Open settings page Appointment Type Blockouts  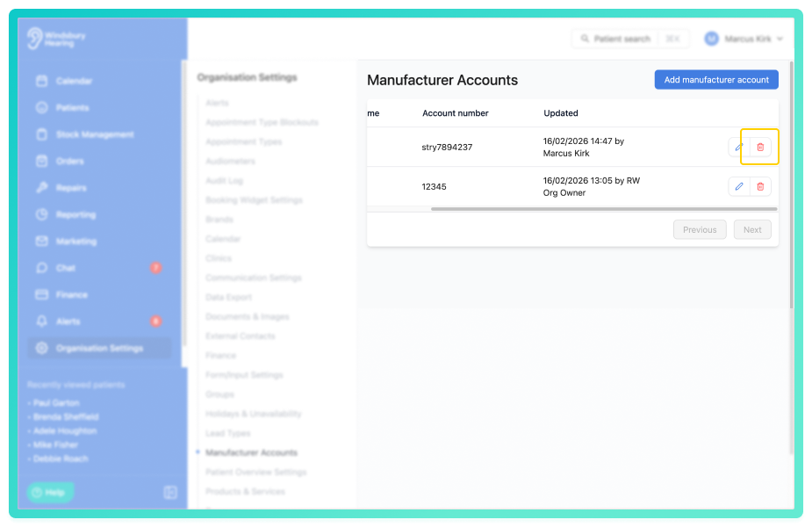pyautogui.click(x=262, y=122)
